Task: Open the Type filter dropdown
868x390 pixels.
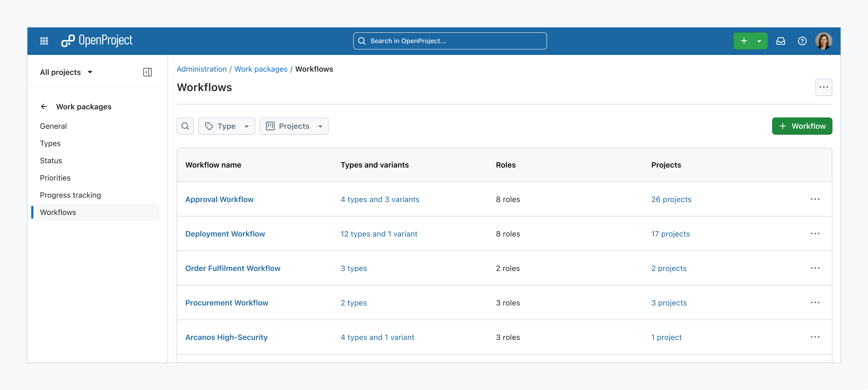Action: (x=226, y=126)
